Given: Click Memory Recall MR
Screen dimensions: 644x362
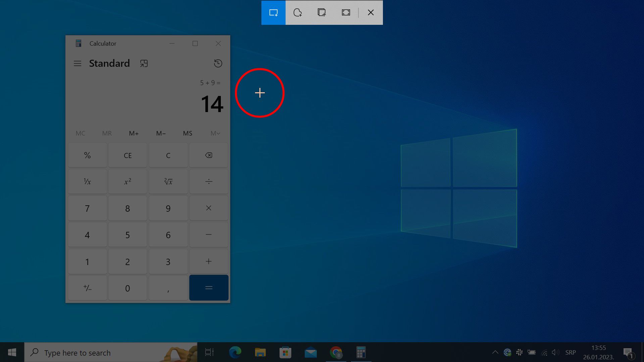Looking at the screenshot, I should [107, 134].
